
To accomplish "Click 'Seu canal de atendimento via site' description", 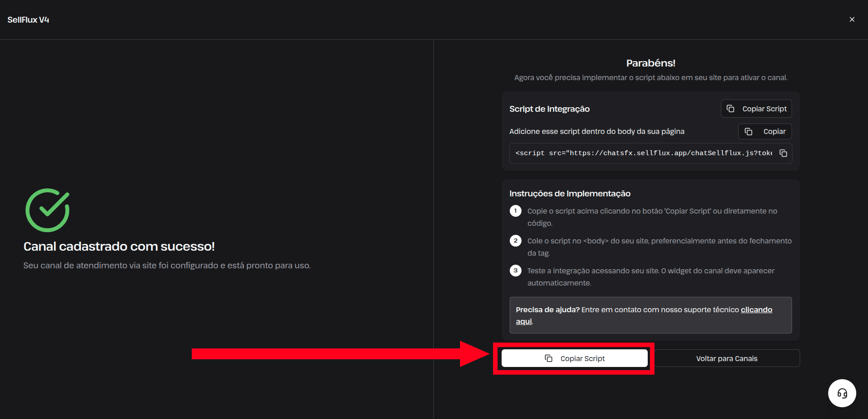I will (x=167, y=266).
